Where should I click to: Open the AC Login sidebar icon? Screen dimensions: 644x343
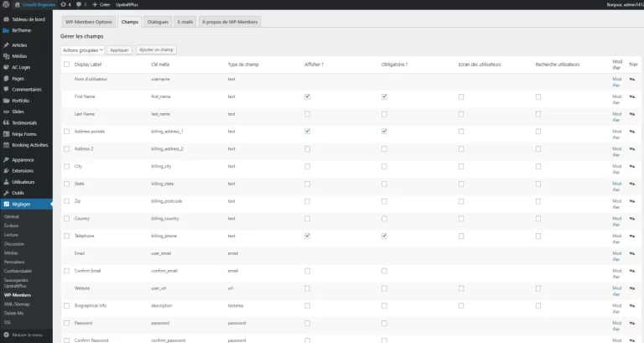(6, 67)
